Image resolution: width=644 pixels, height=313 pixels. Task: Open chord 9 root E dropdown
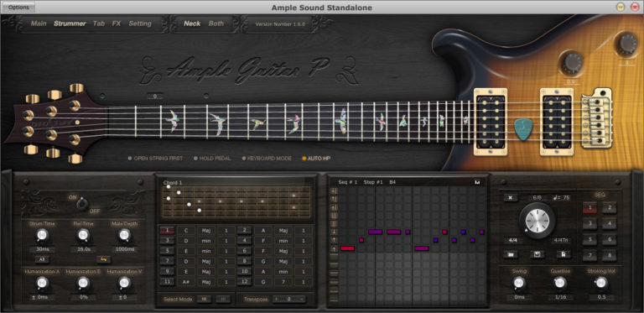186,272
